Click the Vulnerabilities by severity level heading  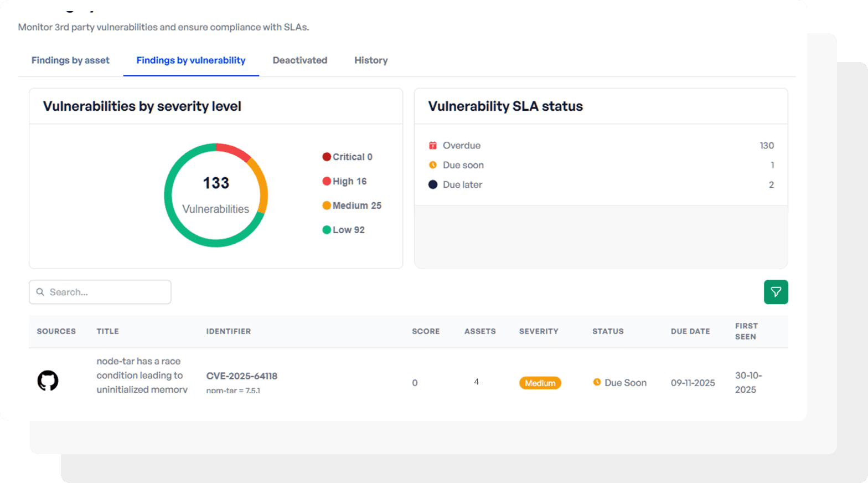142,106
